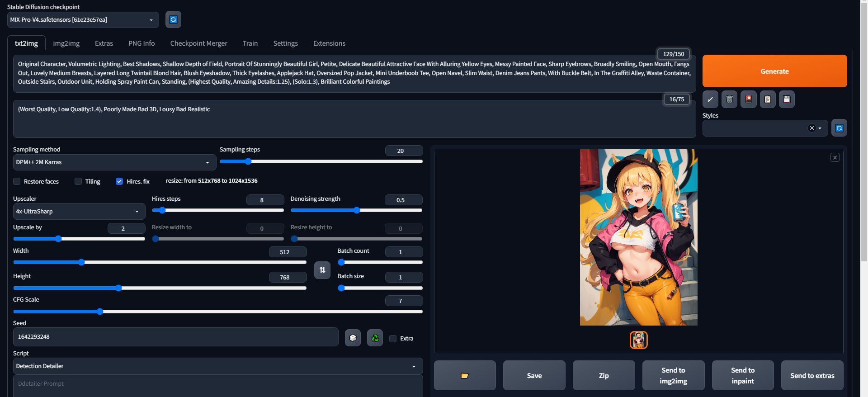The image size is (868, 397).
Task: Swap width and height values
Action: click(x=322, y=270)
